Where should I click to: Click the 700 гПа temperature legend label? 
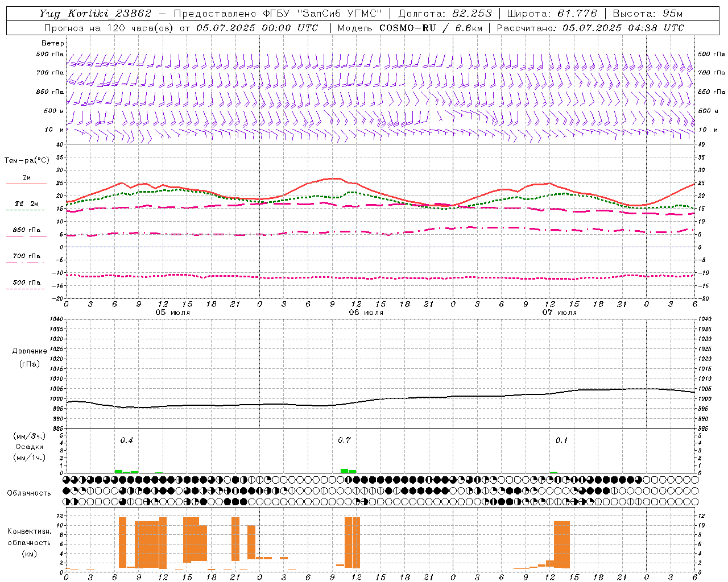click(x=26, y=256)
